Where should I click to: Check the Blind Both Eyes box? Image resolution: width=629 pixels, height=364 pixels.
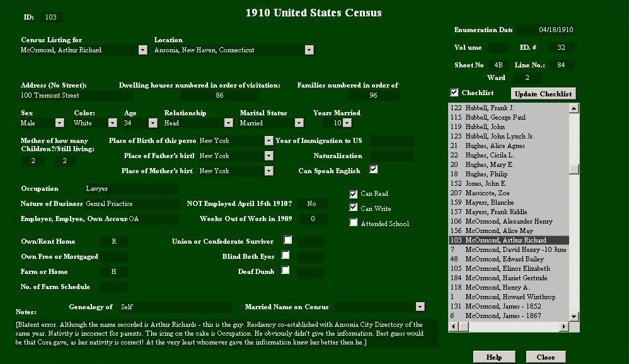coord(286,255)
